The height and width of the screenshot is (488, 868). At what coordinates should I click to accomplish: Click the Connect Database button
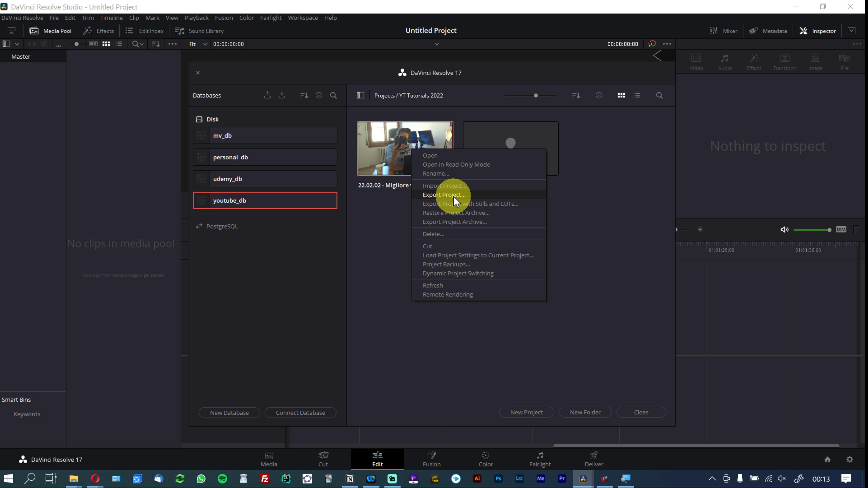pos(300,413)
